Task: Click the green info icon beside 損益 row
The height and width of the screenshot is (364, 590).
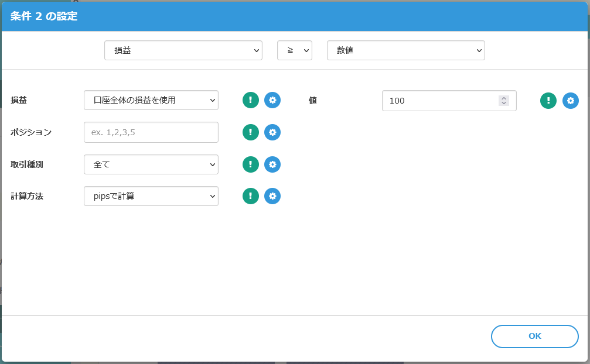Action: pyautogui.click(x=251, y=101)
